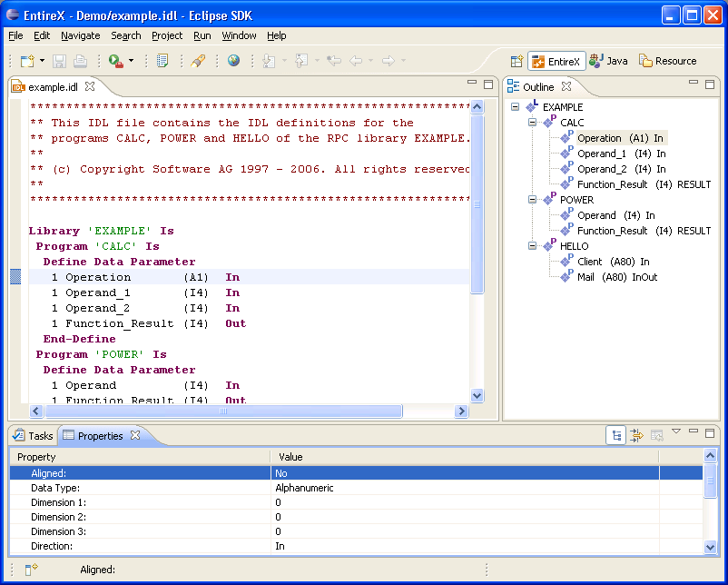Click the editor horizontal scrollbar thumb
The image size is (728, 585).
[x=223, y=411]
